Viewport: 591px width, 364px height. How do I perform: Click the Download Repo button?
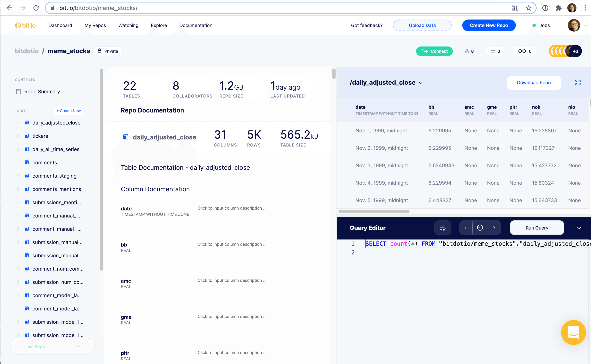click(534, 83)
